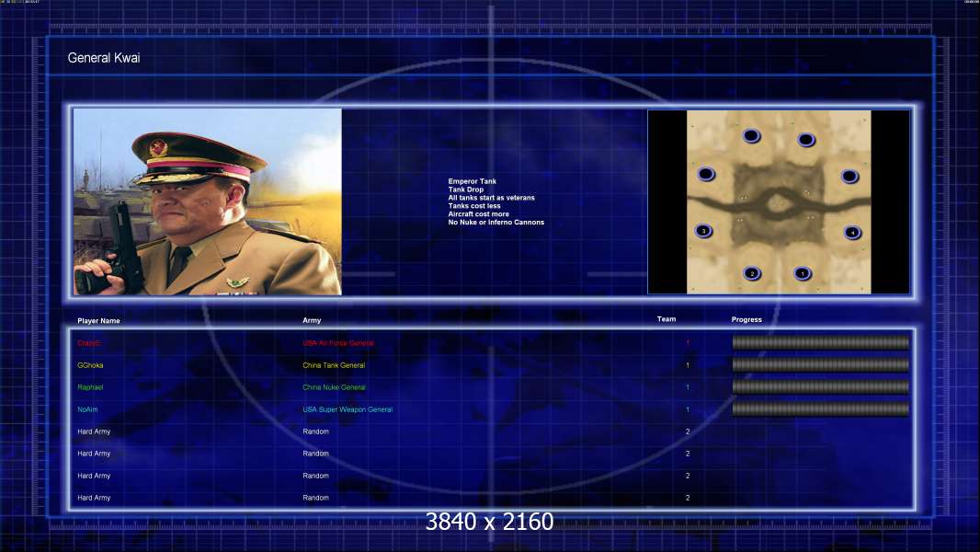The height and width of the screenshot is (552, 980).
Task: Click team number 2 in the first Hard Army row
Action: click(688, 431)
